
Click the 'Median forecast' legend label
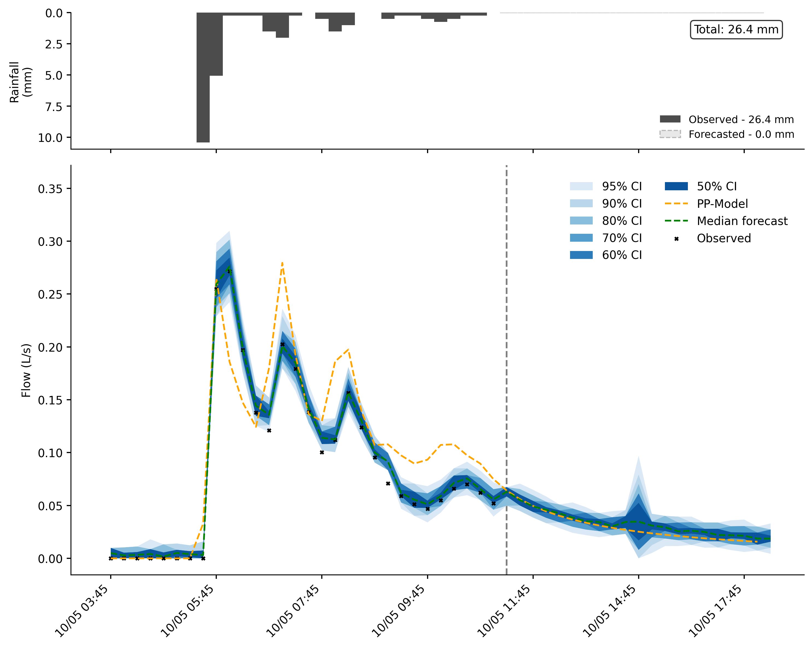pyautogui.click(x=742, y=221)
